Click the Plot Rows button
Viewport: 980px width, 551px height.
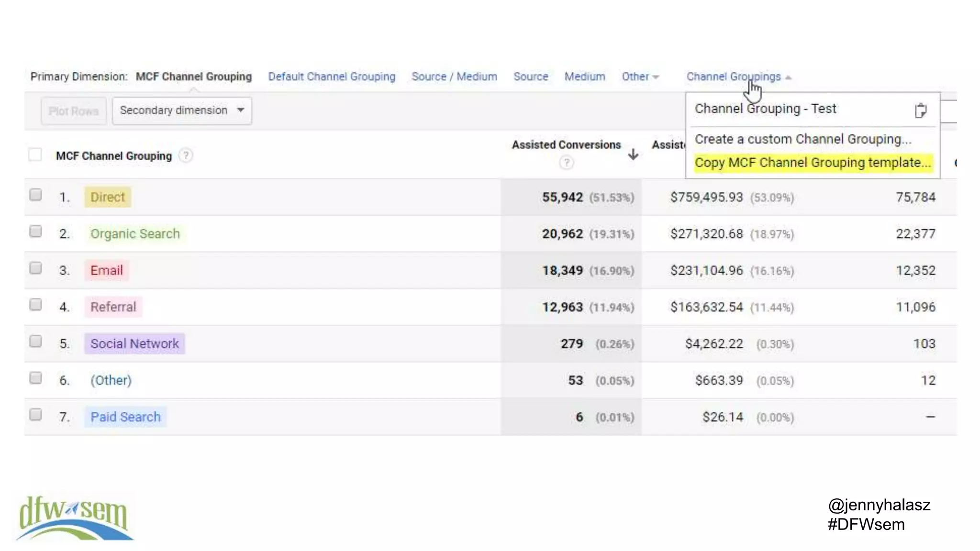coord(73,111)
